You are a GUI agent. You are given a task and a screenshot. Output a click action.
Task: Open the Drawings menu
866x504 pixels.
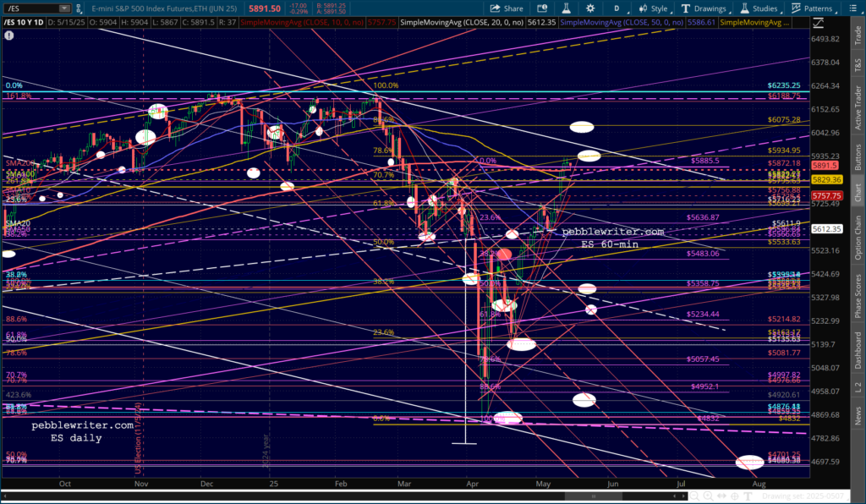[704, 8]
